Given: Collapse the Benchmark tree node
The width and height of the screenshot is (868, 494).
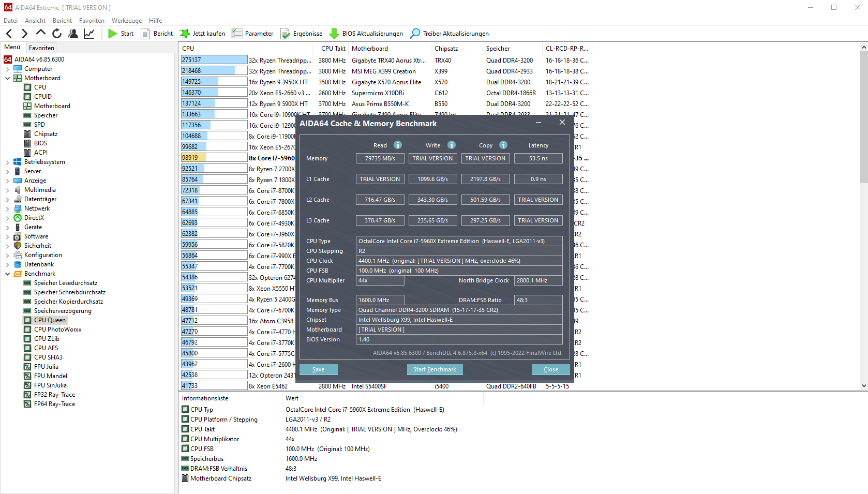Looking at the screenshot, I should 7,274.
